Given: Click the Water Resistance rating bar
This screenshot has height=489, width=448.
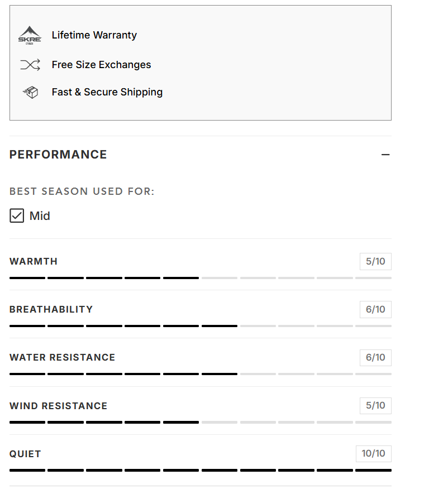Looking at the screenshot, I should 201,374.
